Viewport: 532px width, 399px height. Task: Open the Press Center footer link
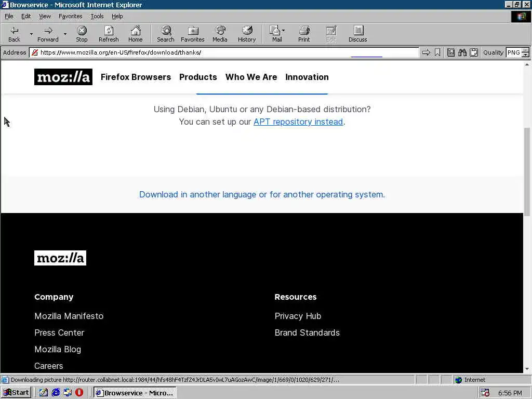click(59, 332)
